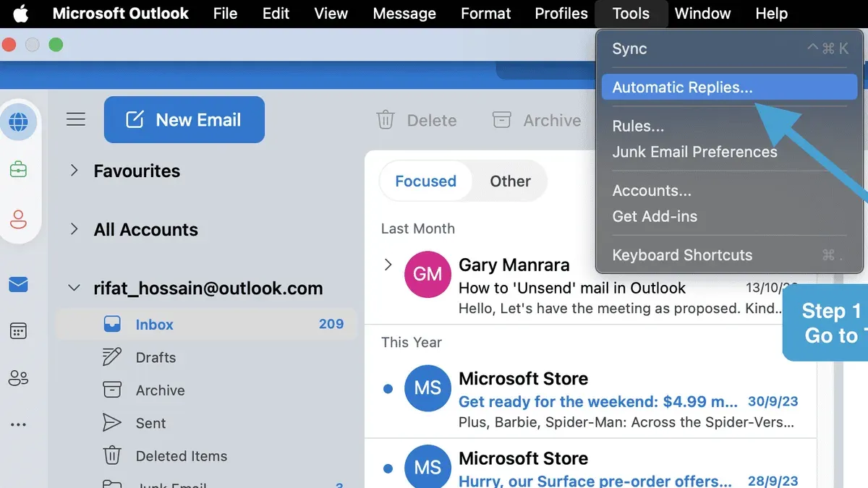868x488 pixels.
Task: Open the Profiles menu
Action: point(561,14)
